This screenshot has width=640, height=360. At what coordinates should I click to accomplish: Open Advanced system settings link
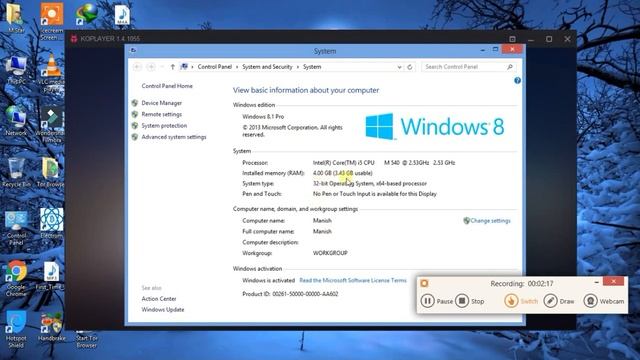[174, 137]
